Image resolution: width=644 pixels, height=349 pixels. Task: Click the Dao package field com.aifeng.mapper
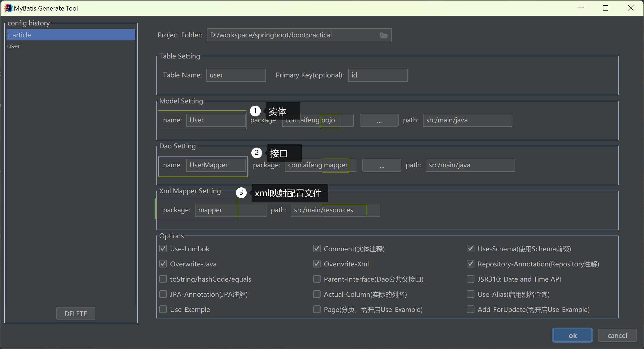pyautogui.click(x=321, y=165)
